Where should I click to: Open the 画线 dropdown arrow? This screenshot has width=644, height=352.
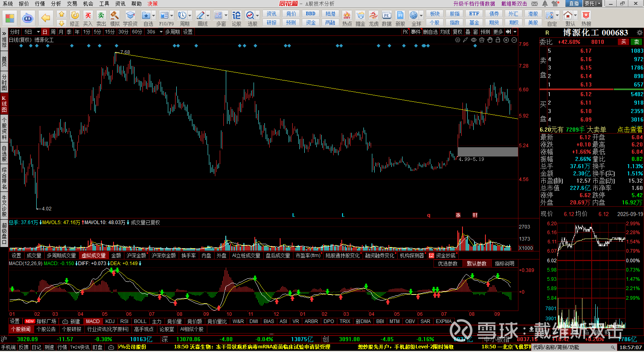point(208,16)
